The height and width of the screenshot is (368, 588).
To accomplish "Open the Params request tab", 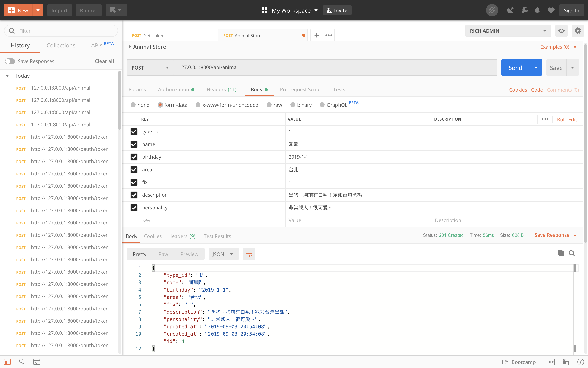I will (x=137, y=89).
